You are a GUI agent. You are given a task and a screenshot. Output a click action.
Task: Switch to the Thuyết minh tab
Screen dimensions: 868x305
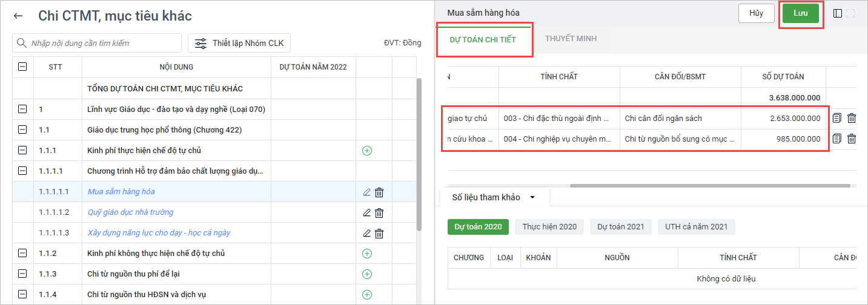point(571,39)
